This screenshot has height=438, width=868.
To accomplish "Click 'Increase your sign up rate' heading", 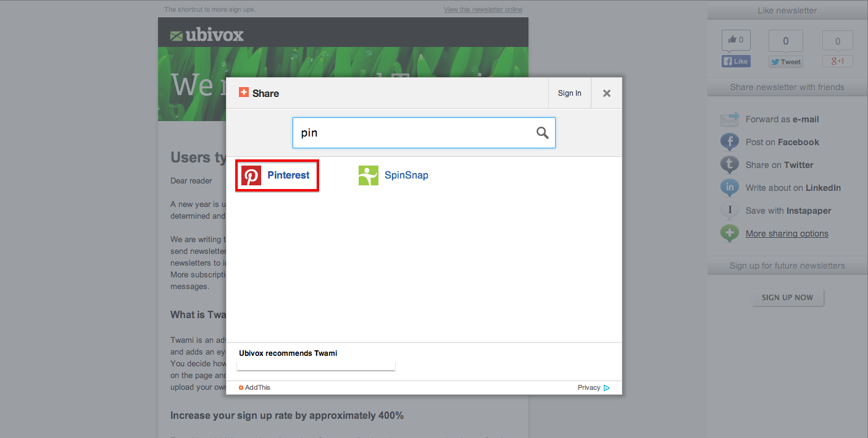I will (287, 416).
